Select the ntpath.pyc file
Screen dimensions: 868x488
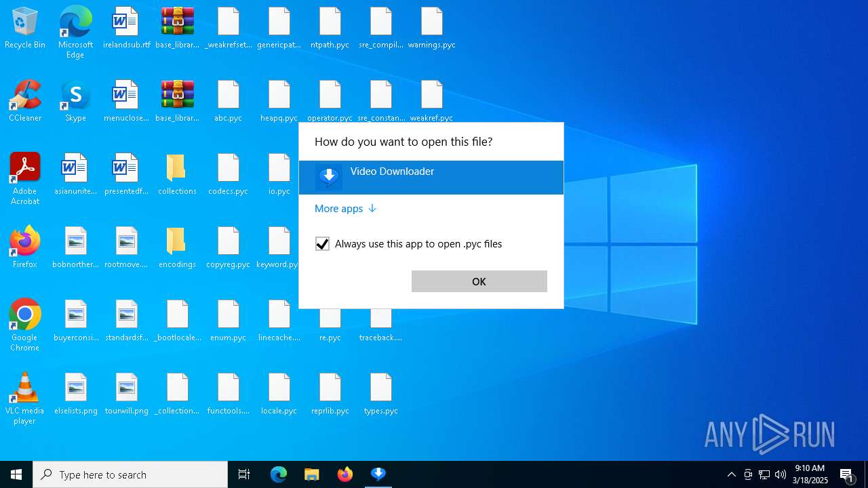click(x=330, y=28)
